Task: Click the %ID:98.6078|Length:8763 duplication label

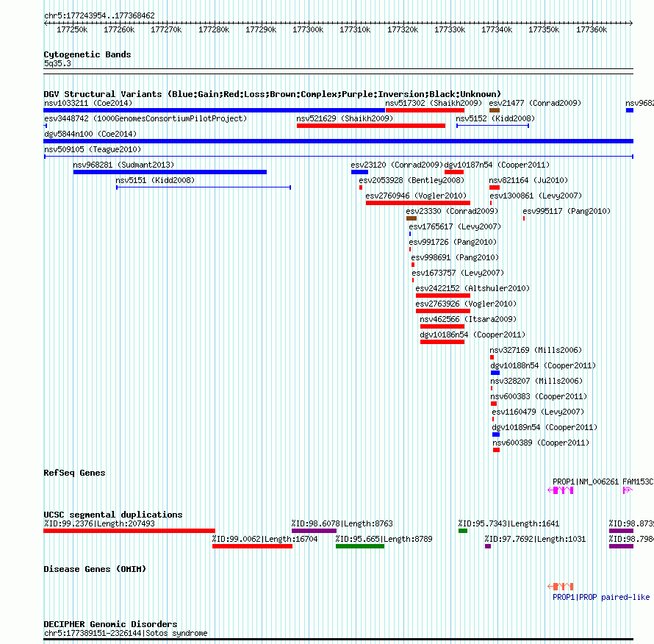Action: click(342, 523)
